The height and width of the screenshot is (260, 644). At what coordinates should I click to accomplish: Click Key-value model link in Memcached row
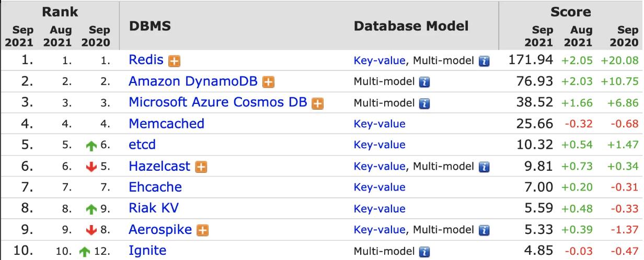(379, 124)
